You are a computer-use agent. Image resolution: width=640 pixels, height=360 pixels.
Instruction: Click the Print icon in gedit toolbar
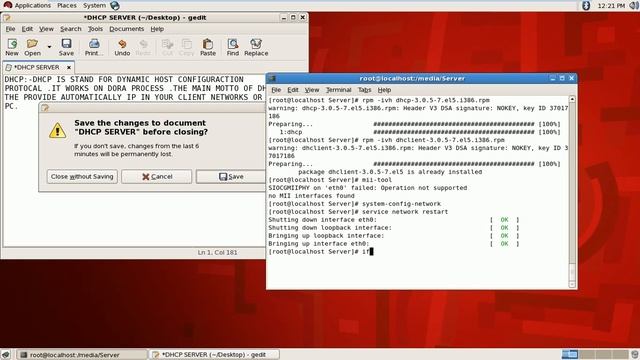point(94,47)
